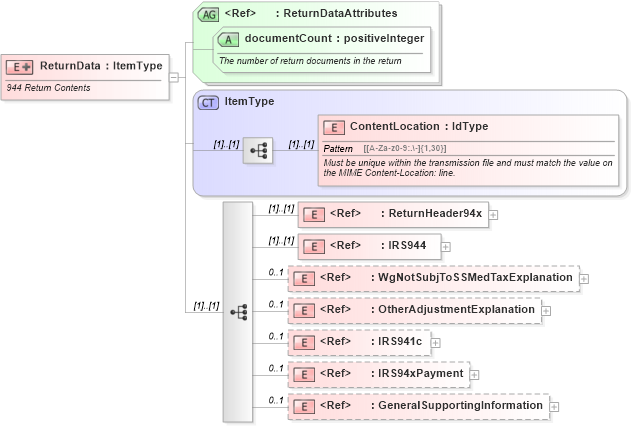Click the AG attribute group icon
The image size is (631, 426).
pos(208,15)
